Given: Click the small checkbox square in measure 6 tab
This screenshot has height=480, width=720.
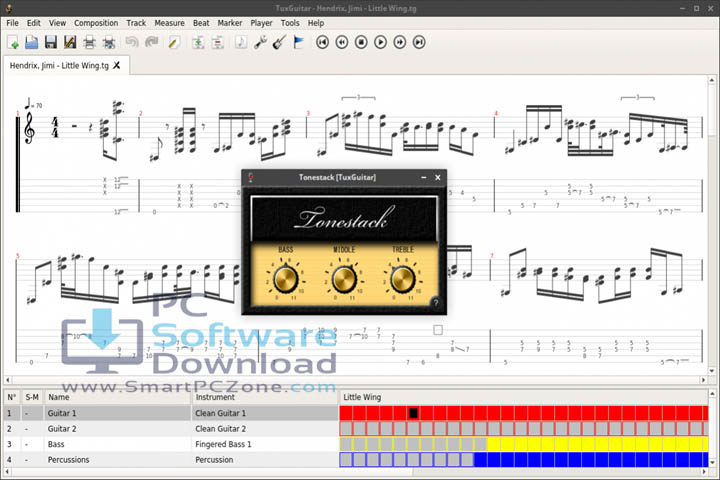Looking at the screenshot, I should click(438, 330).
